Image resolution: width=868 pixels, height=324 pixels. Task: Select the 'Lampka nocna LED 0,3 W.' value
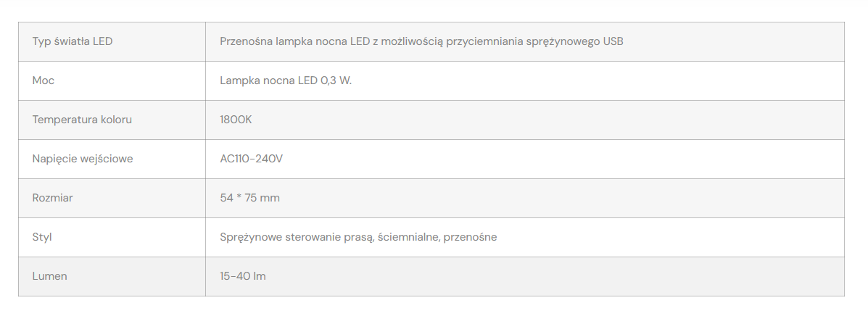click(x=286, y=80)
